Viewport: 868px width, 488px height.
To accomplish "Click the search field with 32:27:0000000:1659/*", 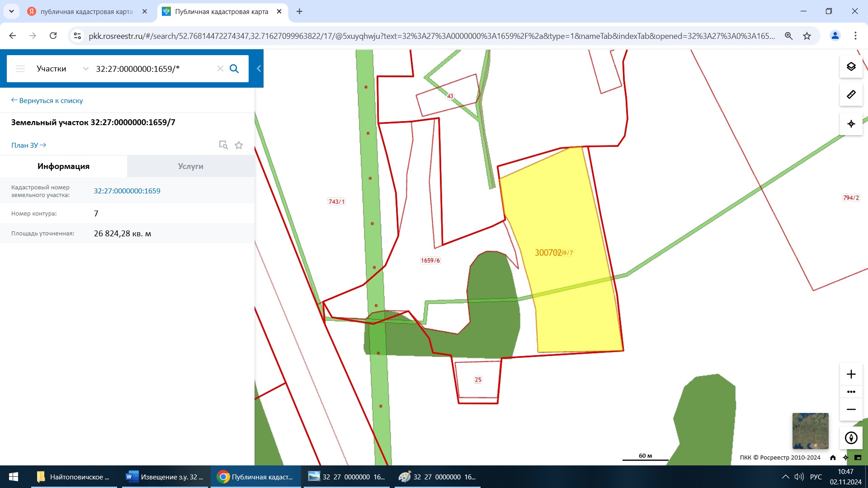I will [153, 69].
